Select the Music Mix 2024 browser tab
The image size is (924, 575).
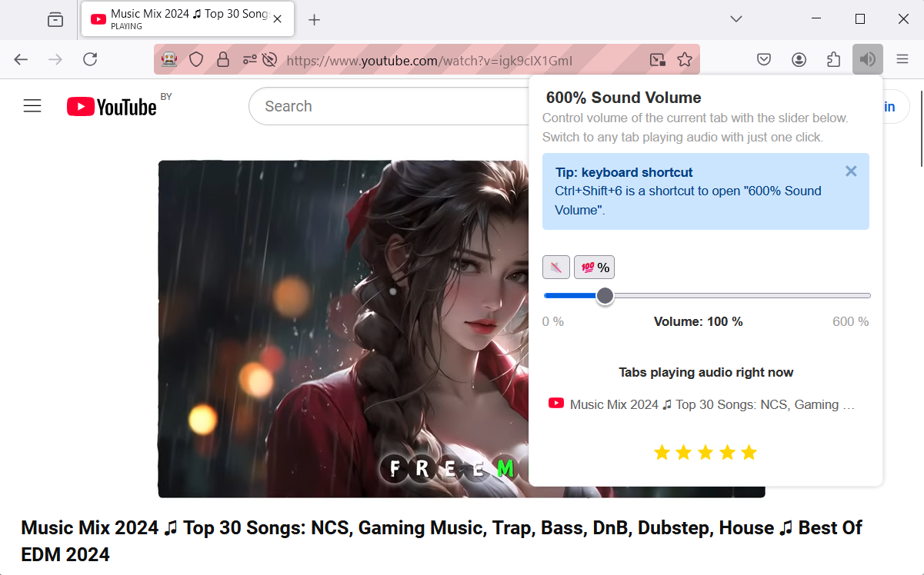pyautogui.click(x=188, y=19)
